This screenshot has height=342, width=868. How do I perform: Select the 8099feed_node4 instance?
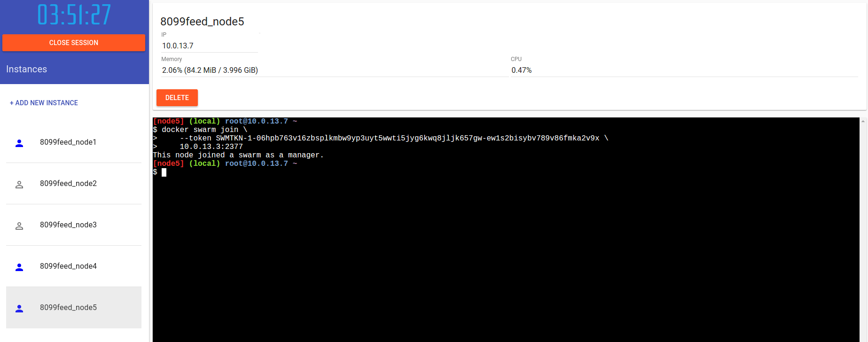74,266
